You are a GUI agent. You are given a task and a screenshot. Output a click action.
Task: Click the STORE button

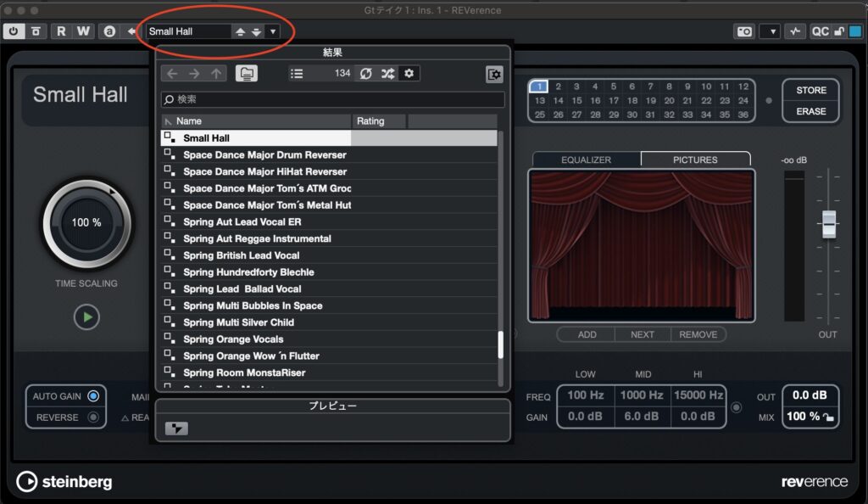click(810, 90)
